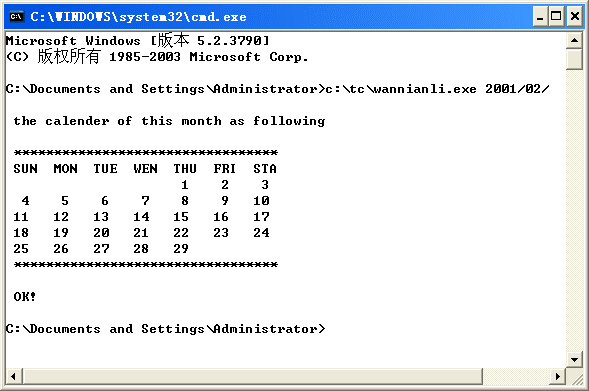This screenshot has width=589, height=391.
Task: Close the cmd.exe window
Action: click(x=575, y=17)
